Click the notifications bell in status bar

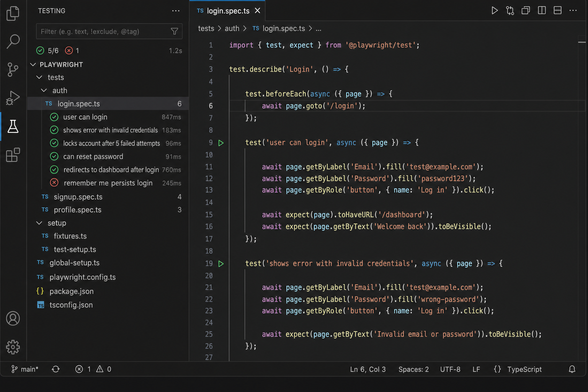click(x=572, y=369)
